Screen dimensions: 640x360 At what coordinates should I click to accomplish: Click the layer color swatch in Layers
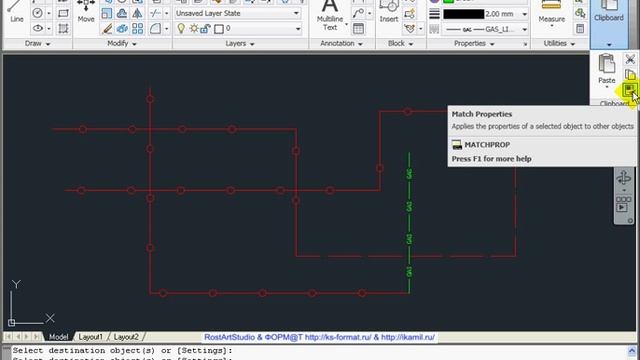click(x=219, y=29)
